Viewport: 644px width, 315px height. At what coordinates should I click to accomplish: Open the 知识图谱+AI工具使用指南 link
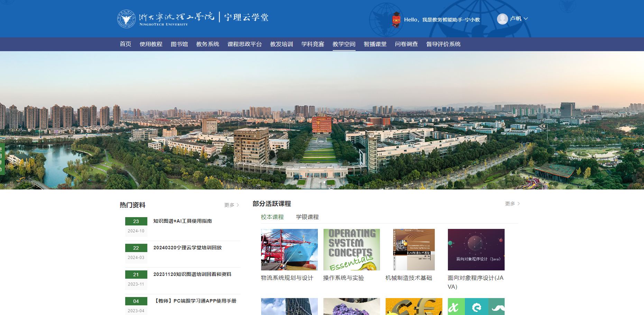pyautogui.click(x=182, y=221)
